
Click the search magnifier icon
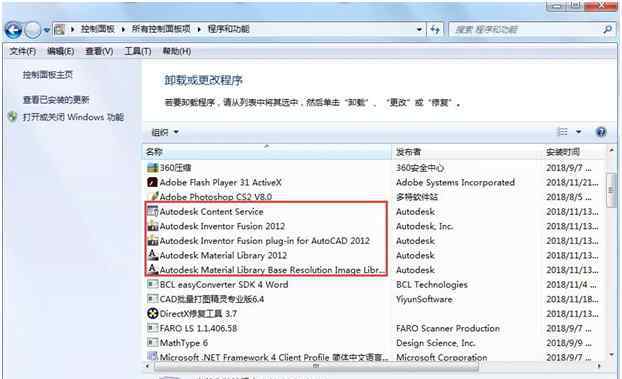tap(607, 29)
